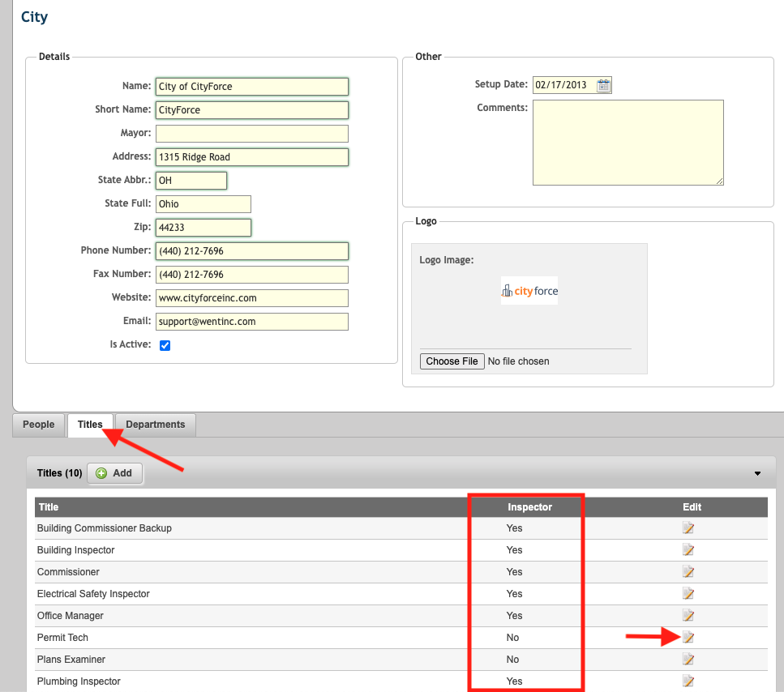The width and height of the screenshot is (784, 692).
Task: Edit the Commissioner title
Action: tap(688, 571)
